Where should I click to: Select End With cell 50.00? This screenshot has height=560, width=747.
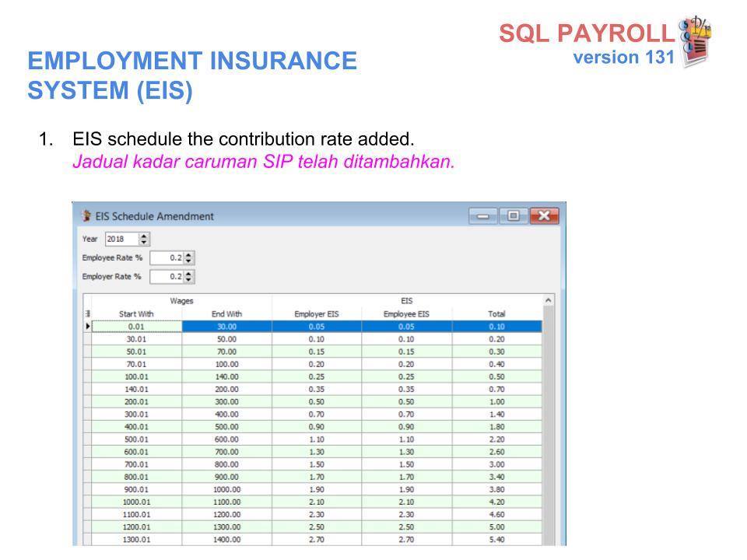(226, 339)
